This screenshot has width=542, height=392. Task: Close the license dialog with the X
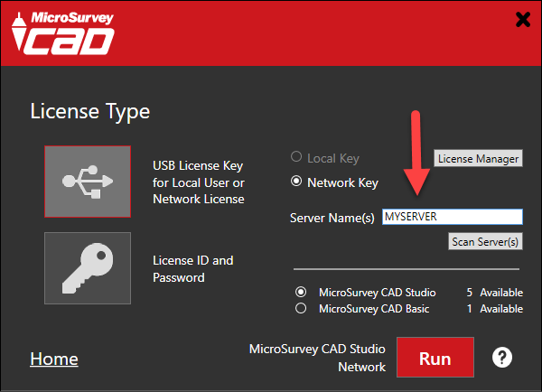tap(523, 19)
